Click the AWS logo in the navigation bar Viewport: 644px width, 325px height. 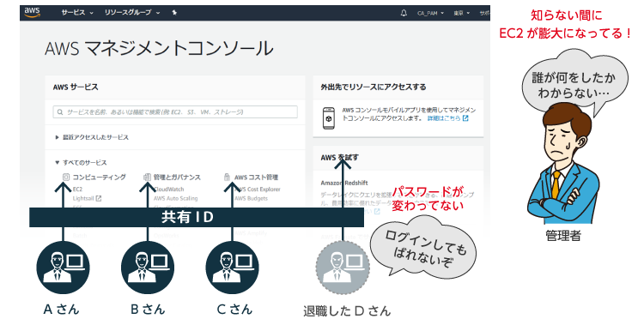[x=32, y=12]
